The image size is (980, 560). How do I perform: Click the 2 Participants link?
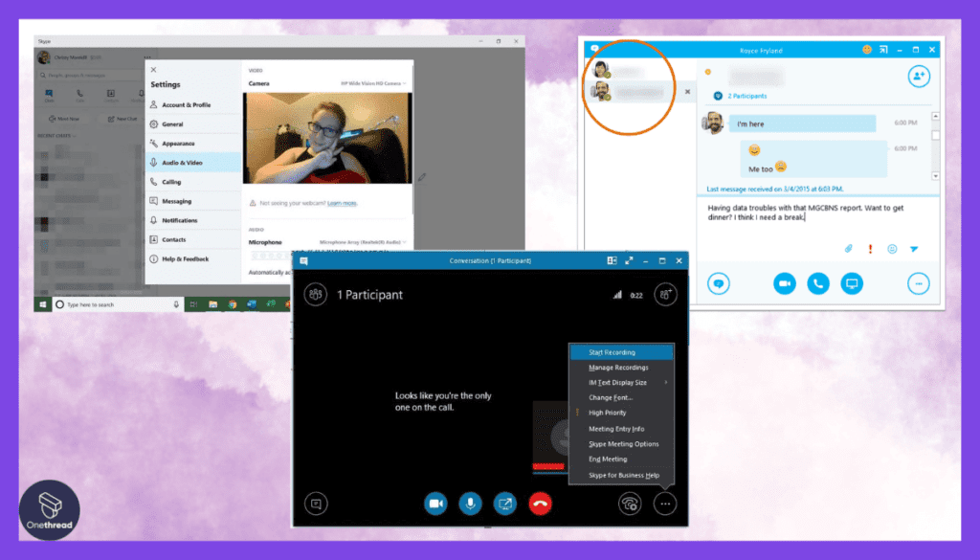(x=746, y=96)
